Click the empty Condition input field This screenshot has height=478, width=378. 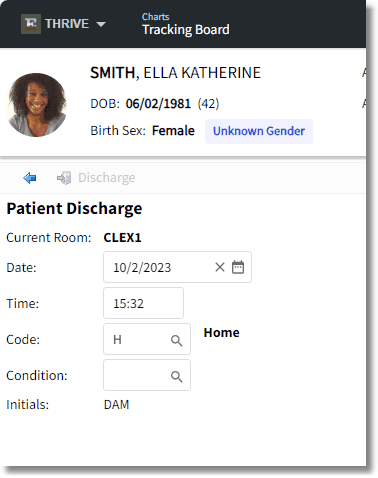147,375
